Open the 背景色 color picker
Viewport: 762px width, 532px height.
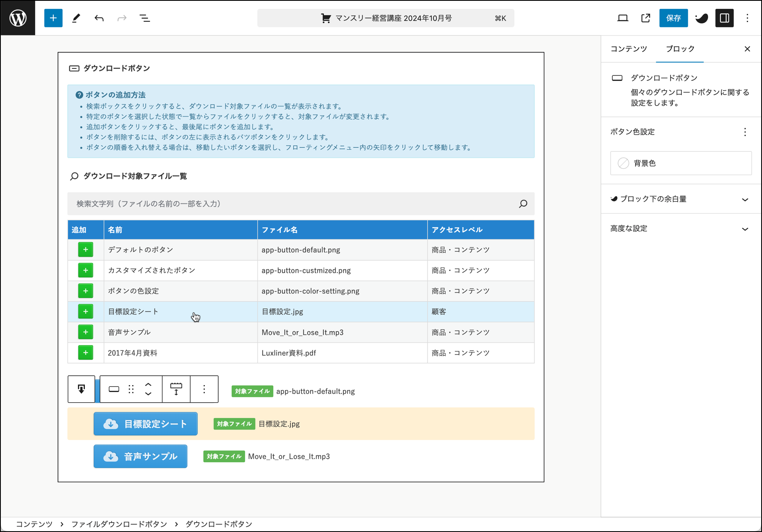(680, 163)
